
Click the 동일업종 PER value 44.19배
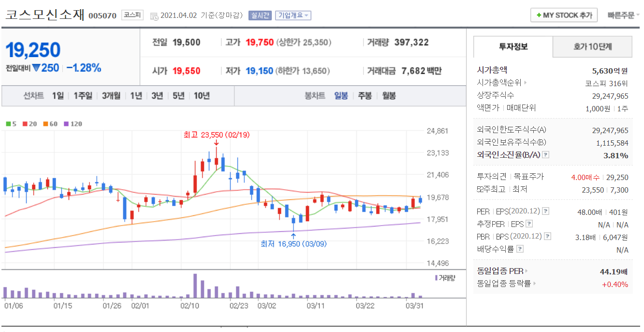(x=614, y=272)
